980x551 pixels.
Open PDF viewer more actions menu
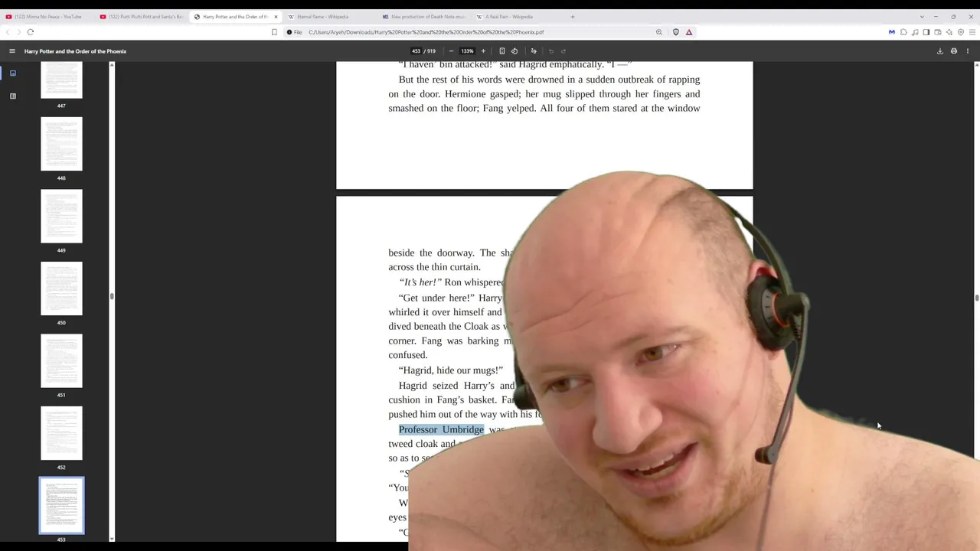tap(968, 51)
